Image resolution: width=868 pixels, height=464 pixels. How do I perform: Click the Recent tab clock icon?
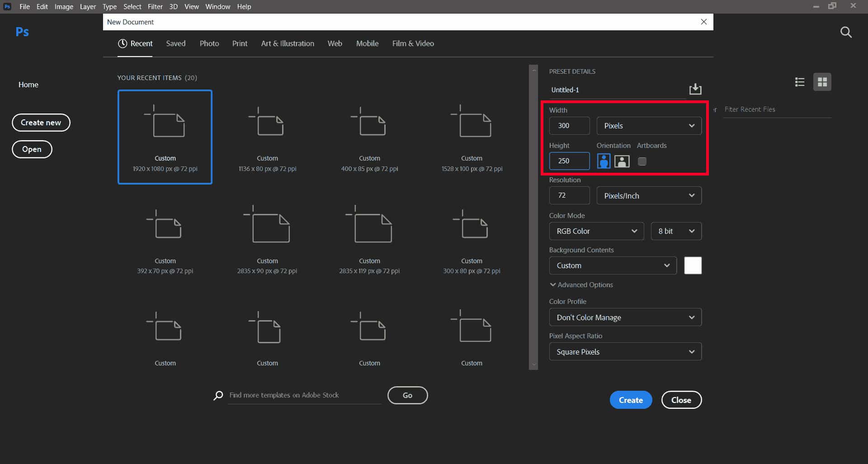pos(123,43)
